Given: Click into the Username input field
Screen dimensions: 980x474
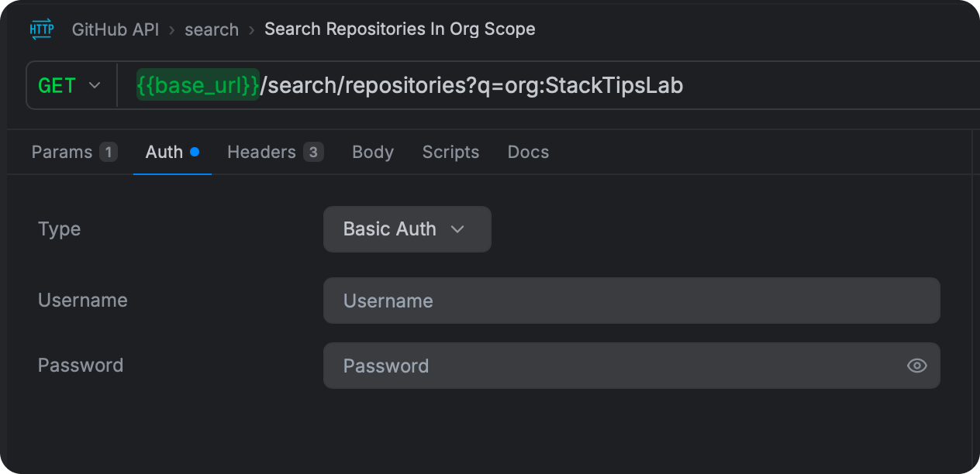Looking at the screenshot, I should click(632, 301).
